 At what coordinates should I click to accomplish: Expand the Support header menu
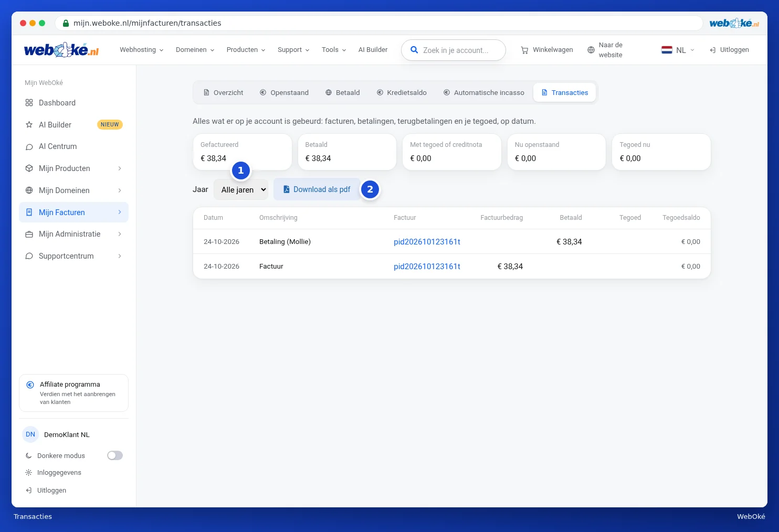click(x=293, y=50)
